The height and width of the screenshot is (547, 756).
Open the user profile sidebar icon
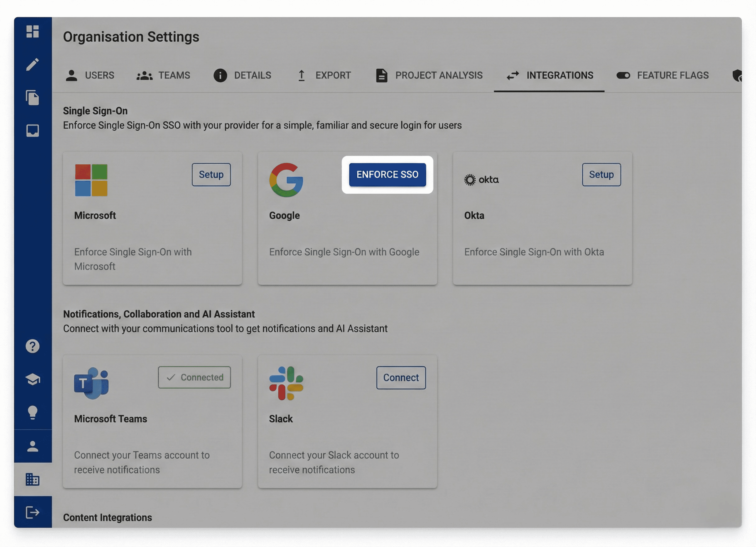click(x=32, y=446)
